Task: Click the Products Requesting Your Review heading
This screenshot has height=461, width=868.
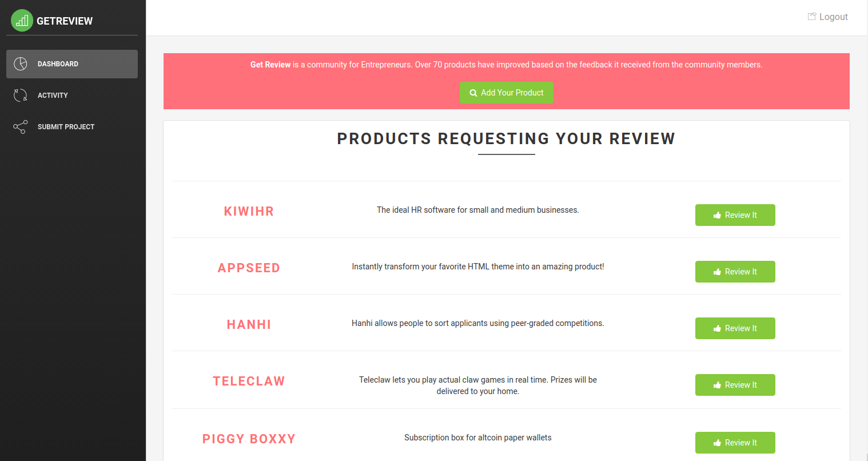Action: [x=506, y=138]
